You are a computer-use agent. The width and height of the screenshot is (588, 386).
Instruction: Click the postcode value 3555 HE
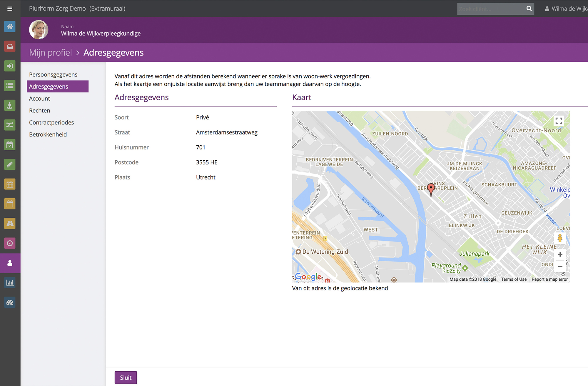[207, 162]
